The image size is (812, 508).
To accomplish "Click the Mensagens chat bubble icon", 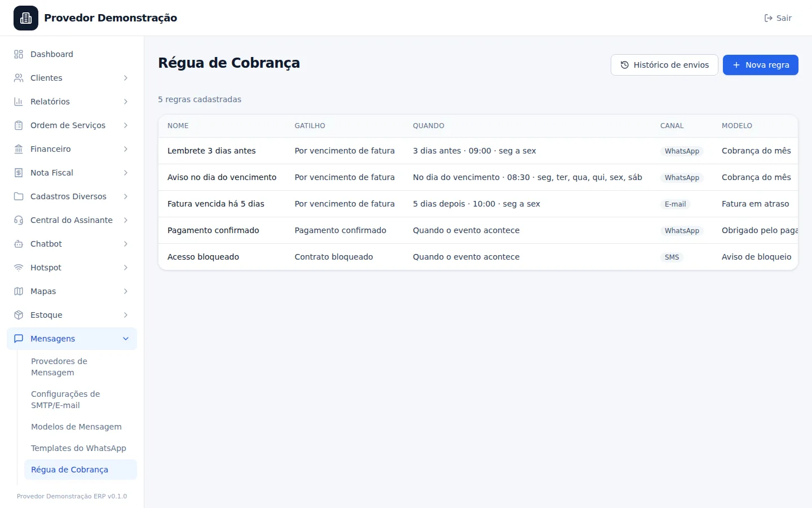I will pos(19,339).
